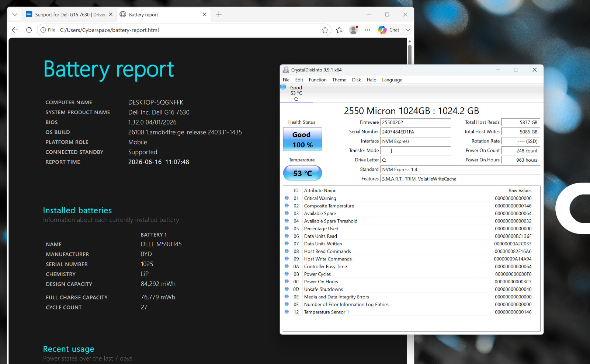
Task: Click the Installed batteries heading
Action: [x=77, y=210]
